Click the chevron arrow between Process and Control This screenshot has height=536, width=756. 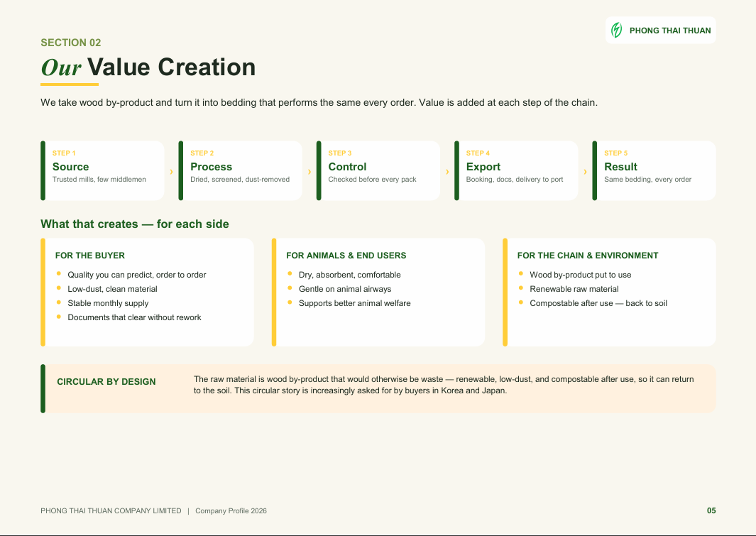(x=309, y=172)
